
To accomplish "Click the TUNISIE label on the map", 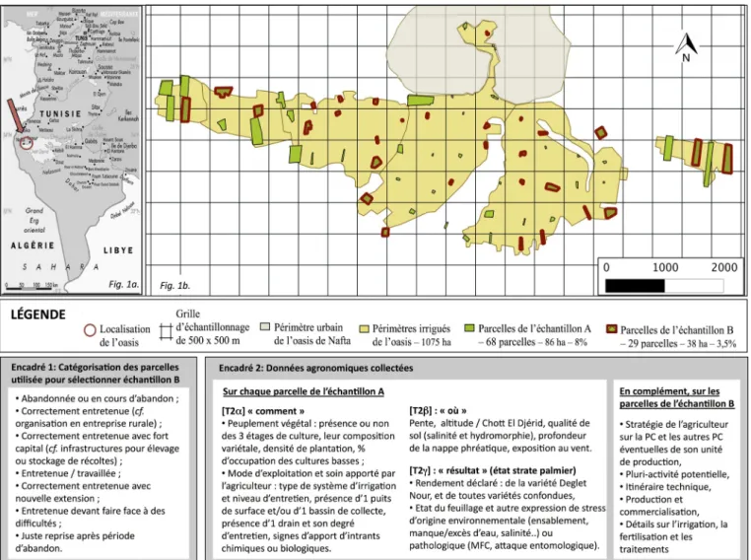I will (60, 114).
